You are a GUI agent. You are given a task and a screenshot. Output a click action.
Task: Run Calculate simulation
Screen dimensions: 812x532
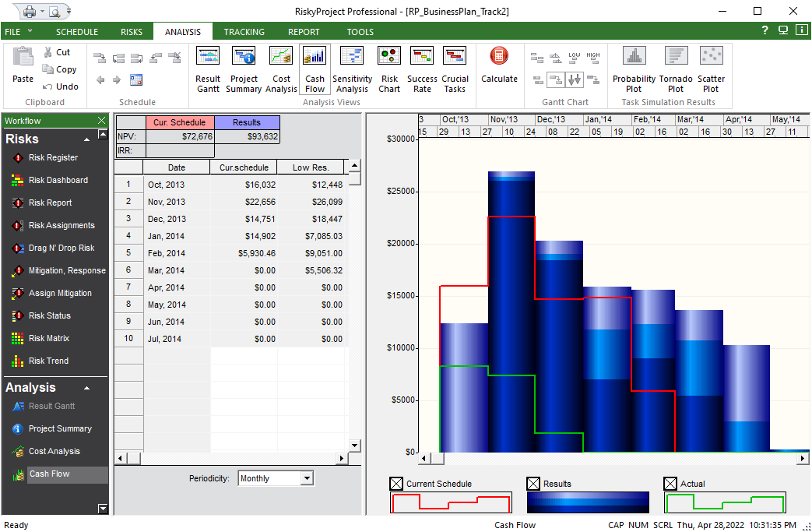(x=499, y=65)
